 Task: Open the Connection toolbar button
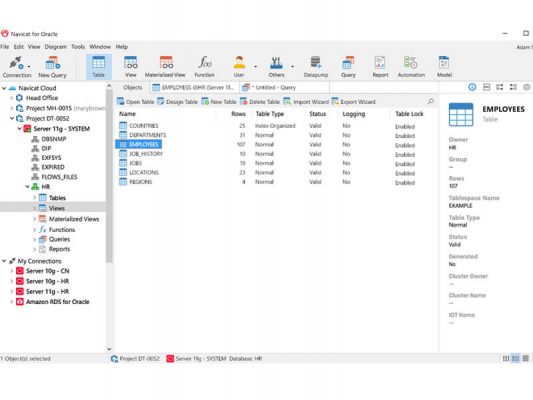coord(16,67)
